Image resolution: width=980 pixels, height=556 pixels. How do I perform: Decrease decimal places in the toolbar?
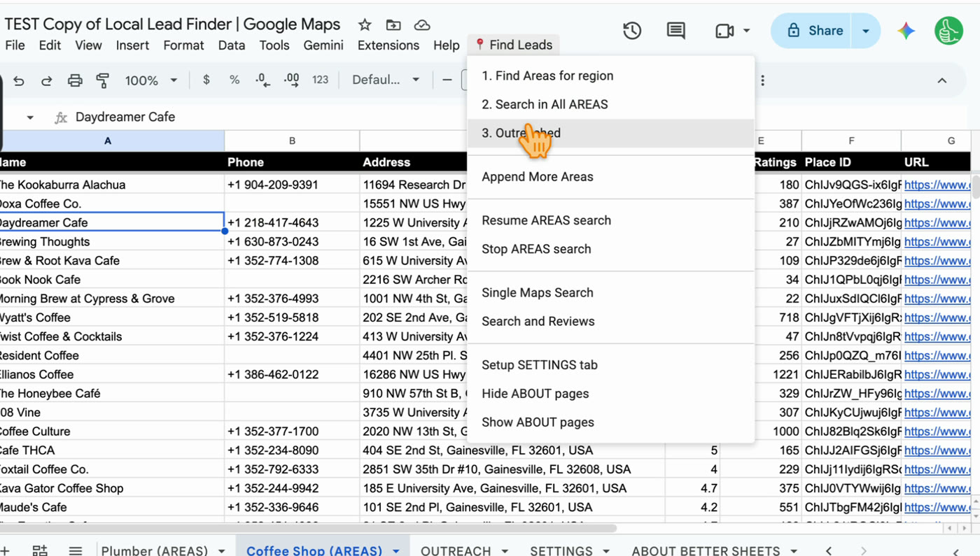(x=262, y=80)
